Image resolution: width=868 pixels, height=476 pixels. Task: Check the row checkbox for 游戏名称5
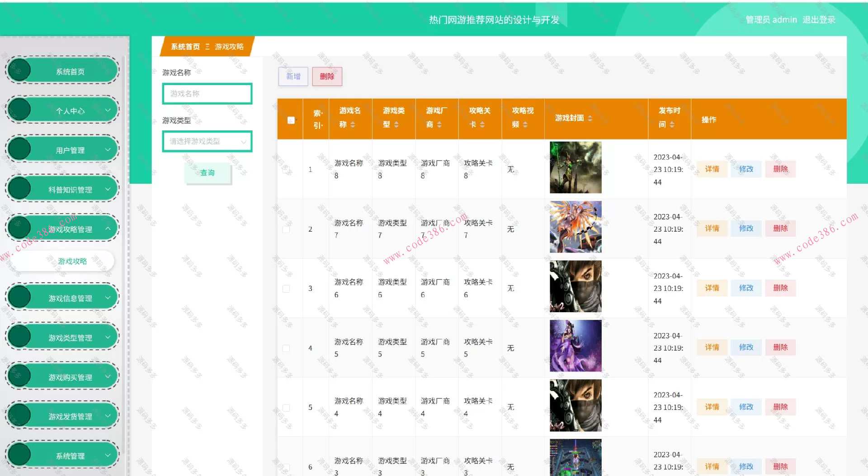pos(286,348)
